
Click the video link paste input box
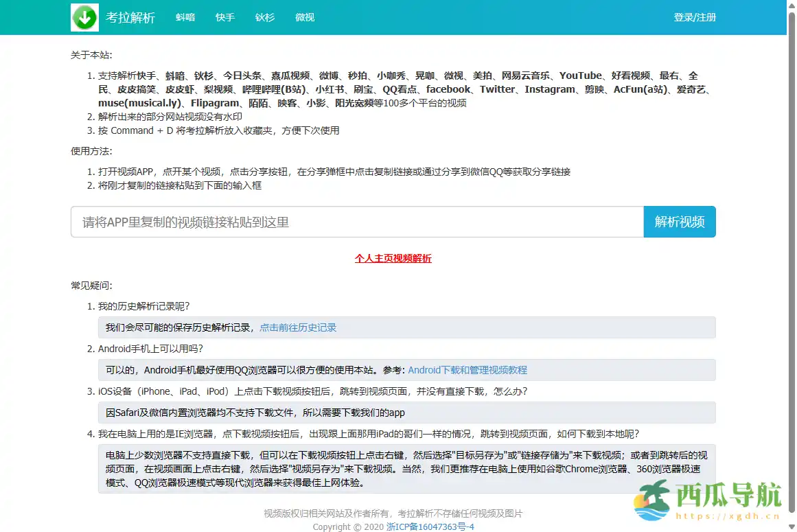(357, 222)
